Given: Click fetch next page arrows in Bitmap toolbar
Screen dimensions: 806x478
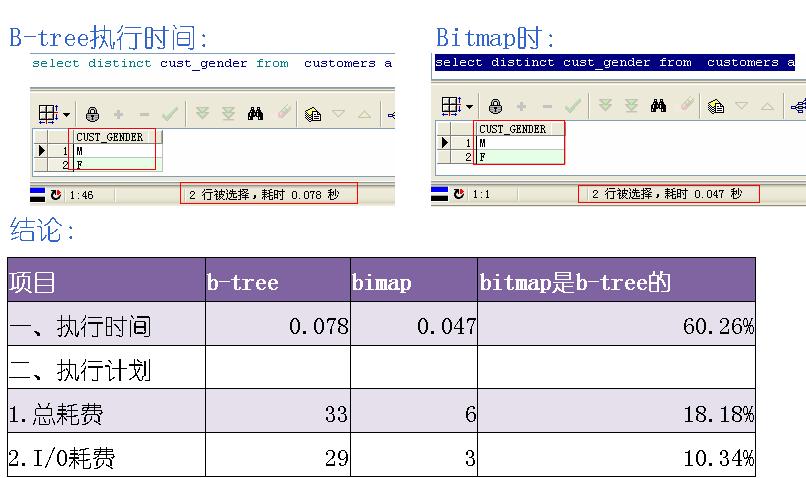Looking at the screenshot, I should pyautogui.click(x=606, y=105).
